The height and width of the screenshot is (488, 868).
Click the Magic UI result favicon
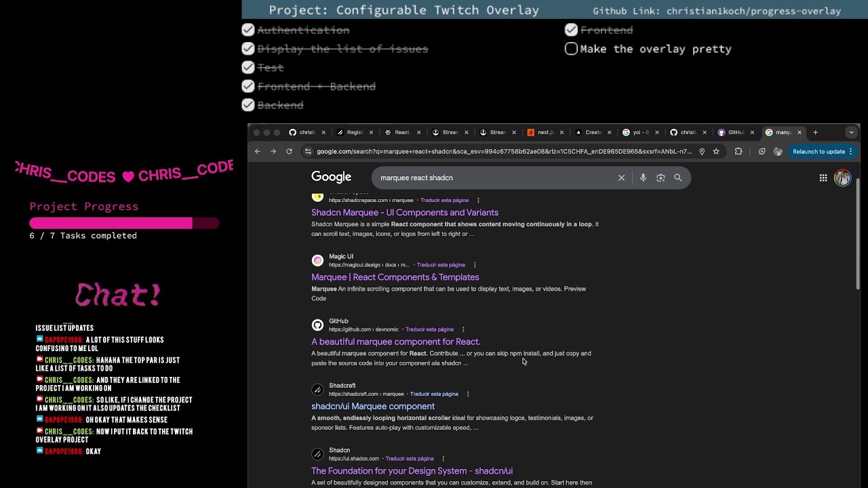pos(317,260)
